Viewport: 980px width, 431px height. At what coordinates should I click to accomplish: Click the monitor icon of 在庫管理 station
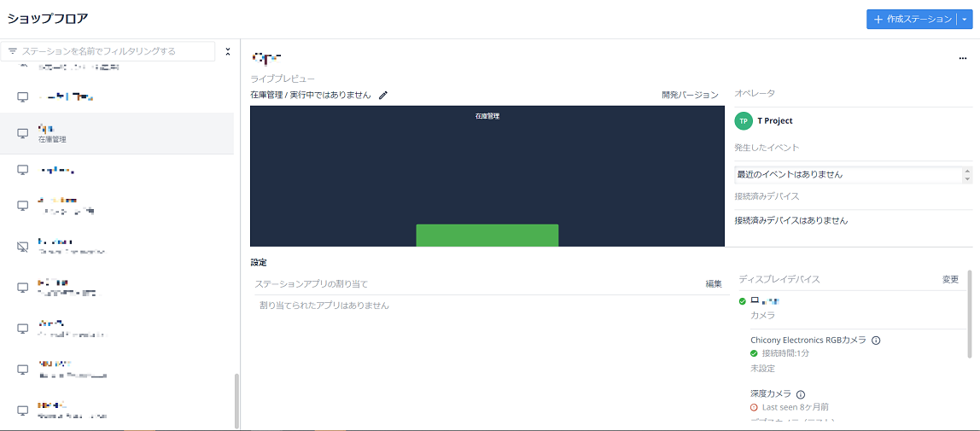tap(22, 134)
